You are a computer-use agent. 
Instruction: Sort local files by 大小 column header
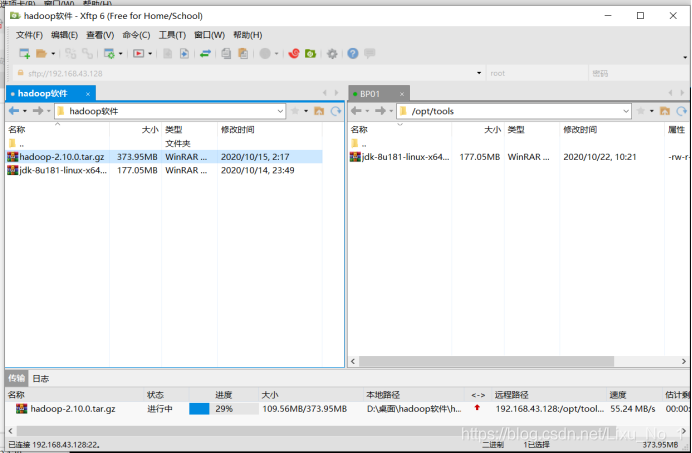[x=135, y=129]
